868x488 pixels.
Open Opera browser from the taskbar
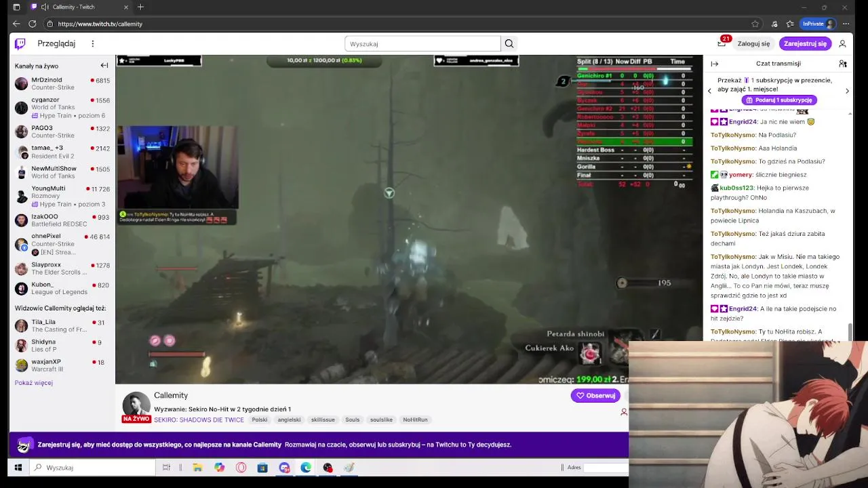click(x=241, y=468)
